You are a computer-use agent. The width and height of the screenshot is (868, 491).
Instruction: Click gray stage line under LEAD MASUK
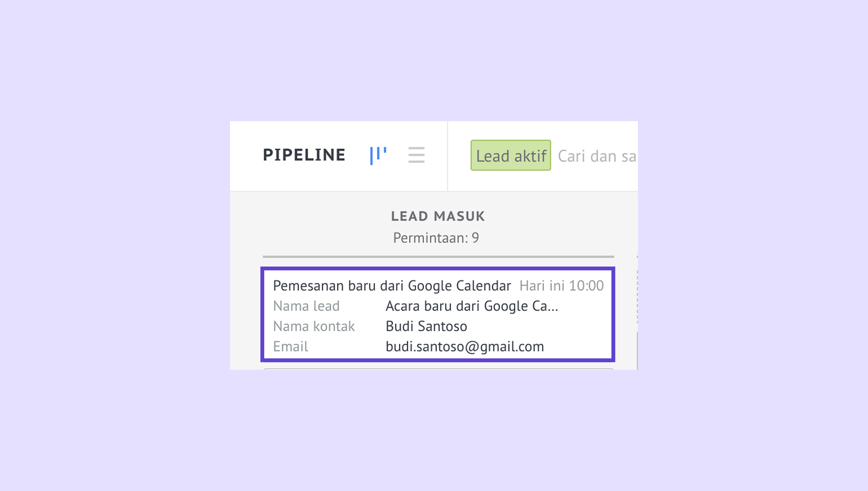point(438,257)
